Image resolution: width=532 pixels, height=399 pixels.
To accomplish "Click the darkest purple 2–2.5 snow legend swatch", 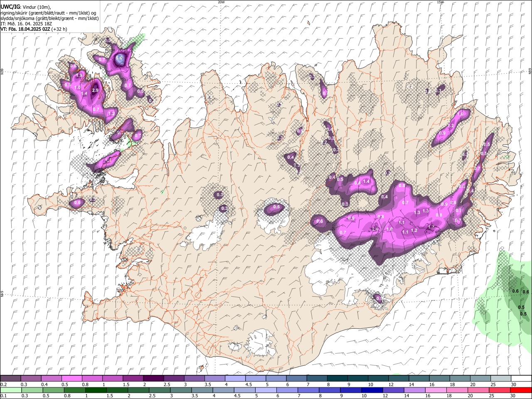I will coord(153,378).
